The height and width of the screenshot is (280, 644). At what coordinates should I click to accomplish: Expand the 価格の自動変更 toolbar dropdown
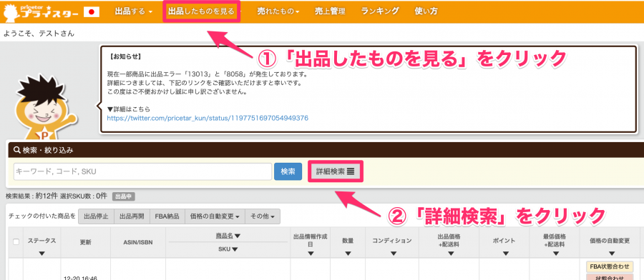(x=215, y=216)
